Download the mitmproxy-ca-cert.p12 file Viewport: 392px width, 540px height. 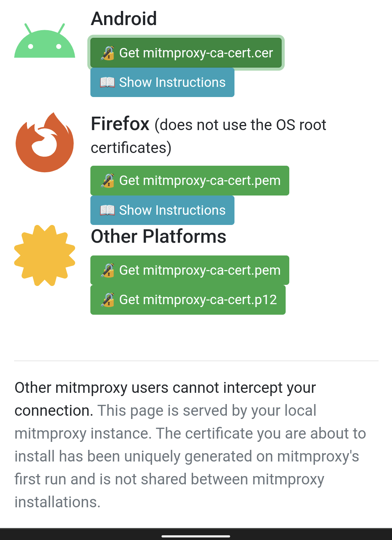click(198, 300)
